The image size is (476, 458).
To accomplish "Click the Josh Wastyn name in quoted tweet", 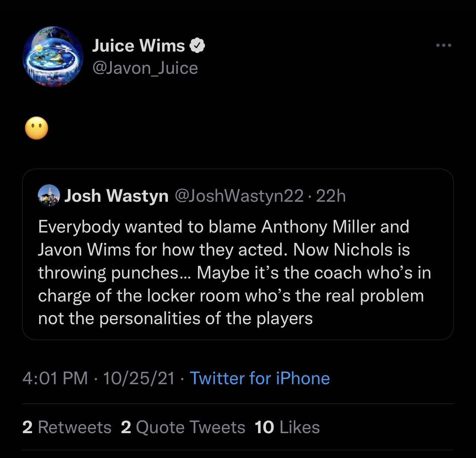I will tap(116, 196).
